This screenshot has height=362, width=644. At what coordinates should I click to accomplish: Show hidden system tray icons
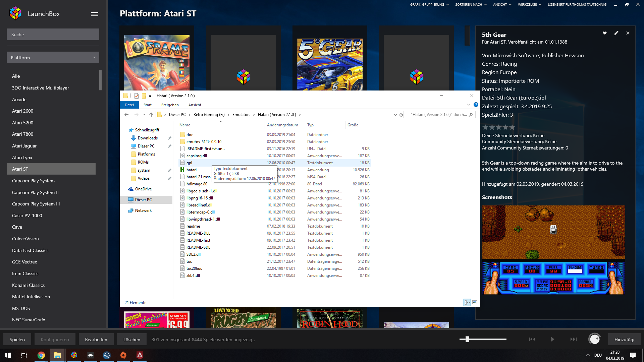(588, 355)
